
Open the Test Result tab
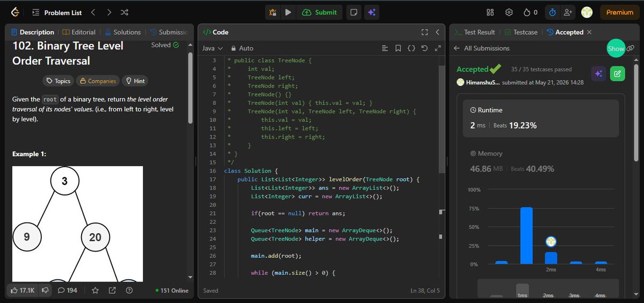(x=475, y=32)
